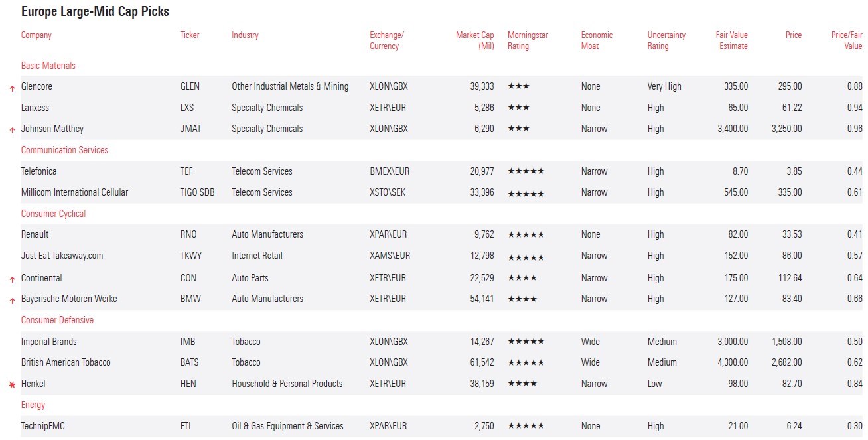The height and width of the screenshot is (440, 868).
Task: Select the Just Eat Takeaway.com company name
Action: click(62, 256)
